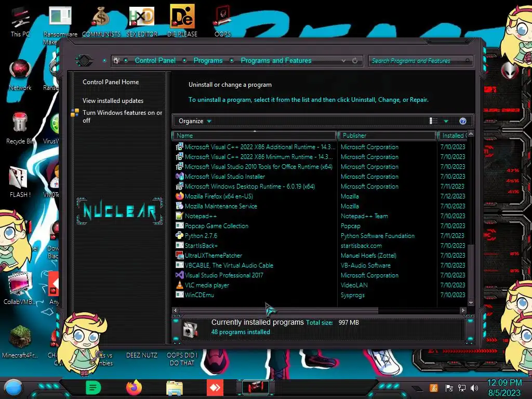
Task: Sort by the Name column header
Action: [x=255, y=136]
